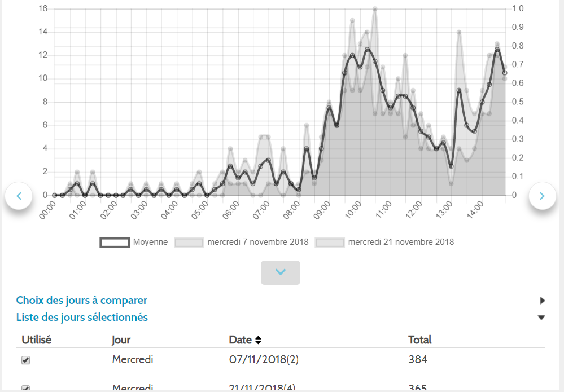Open the Choix des jours à comparer section
This screenshot has height=392, width=564.
coord(82,301)
